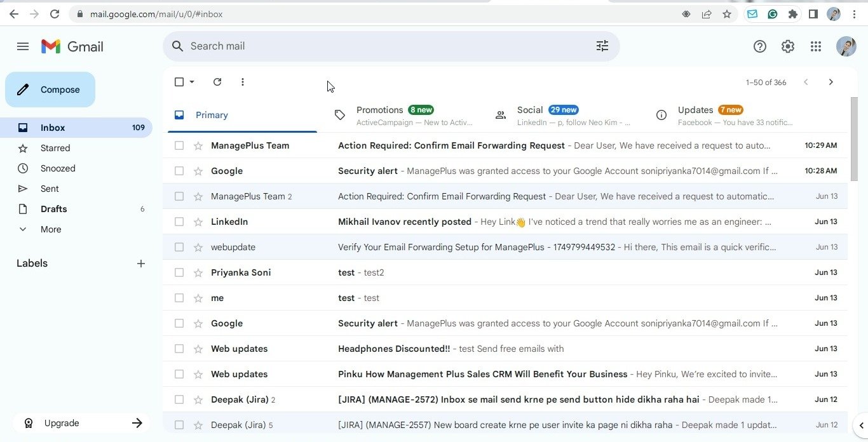868x442 pixels.
Task: Select the 10:29 AM ManagePlus Team email checkbox
Action: 179,145
